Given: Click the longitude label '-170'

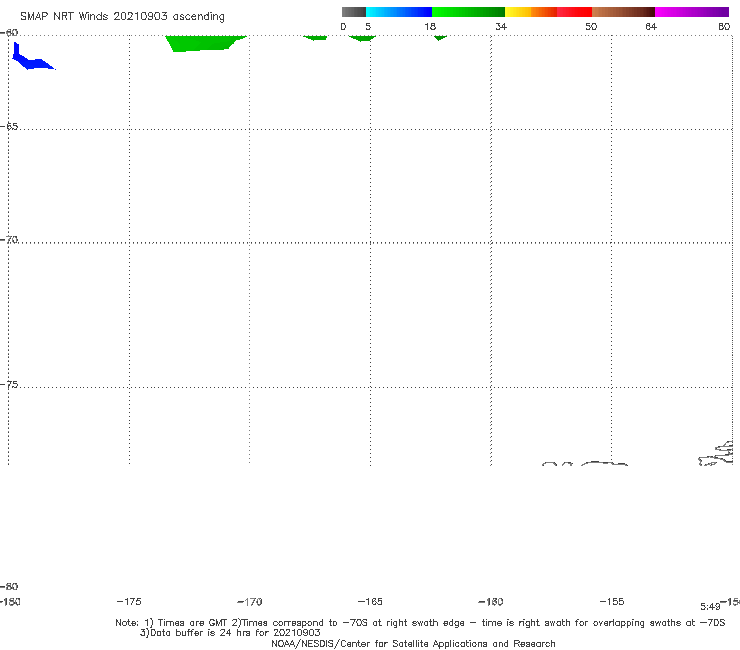Looking at the screenshot, I should point(250,601).
